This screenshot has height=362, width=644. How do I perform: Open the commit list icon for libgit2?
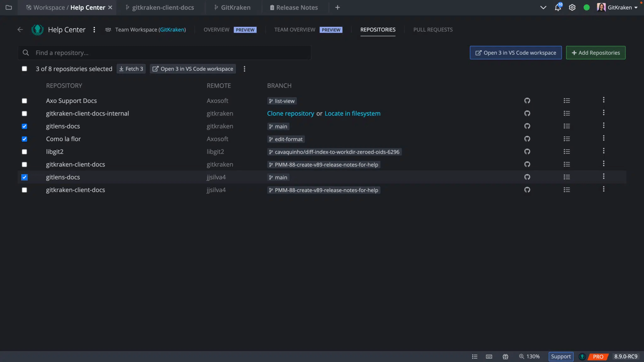tap(567, 151)
